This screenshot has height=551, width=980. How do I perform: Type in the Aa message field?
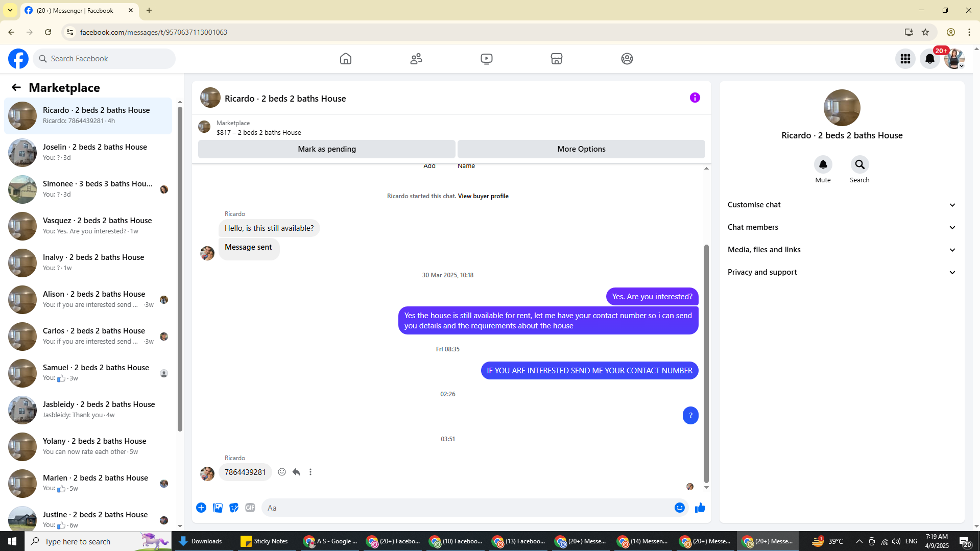[467, 508]
